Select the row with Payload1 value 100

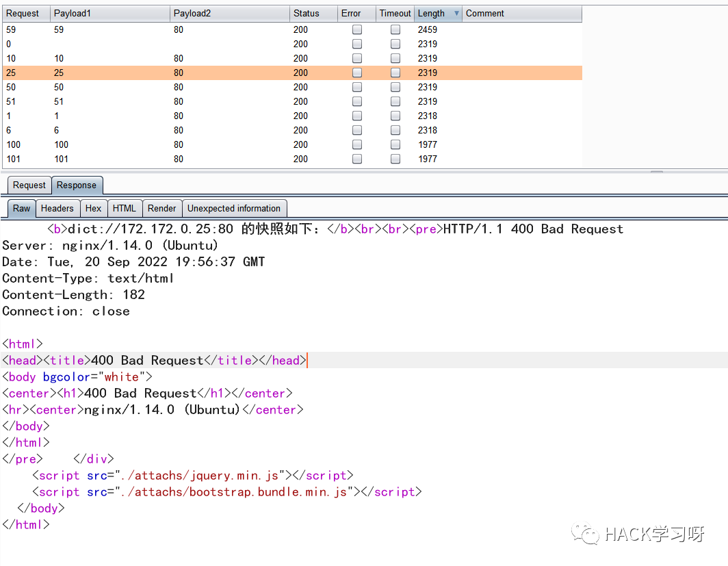293,145
